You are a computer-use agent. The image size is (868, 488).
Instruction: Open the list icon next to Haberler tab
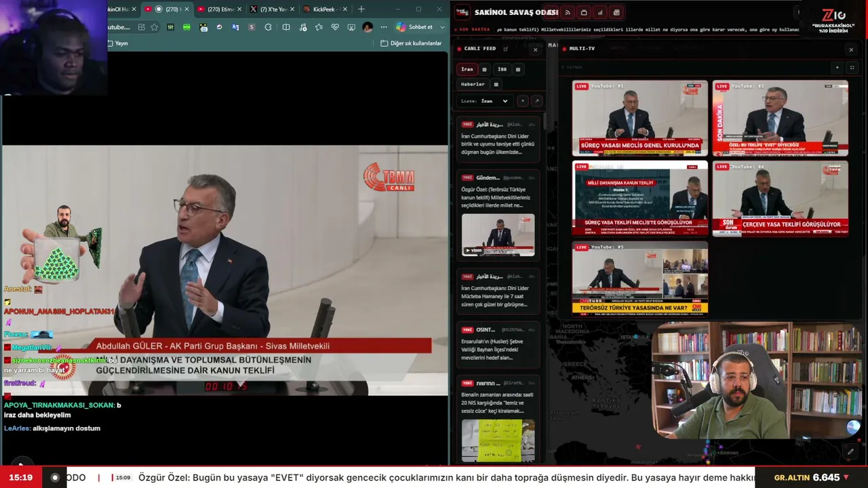point(496,84)
